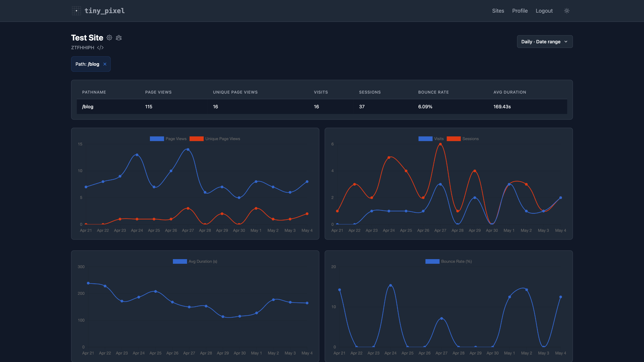Toggle Unique Page Views legend item
The height and width of the screenshot is (362, 644).
(215, 139)
